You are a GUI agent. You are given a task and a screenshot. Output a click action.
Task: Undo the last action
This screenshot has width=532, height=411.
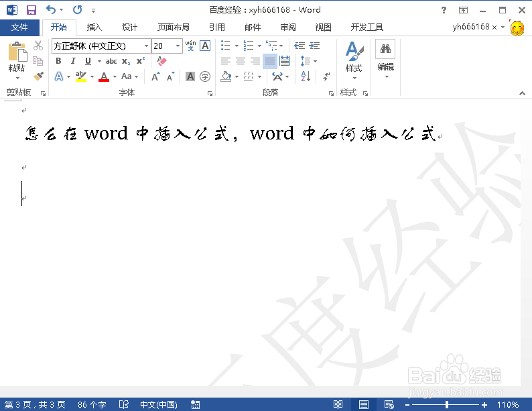tap(51, 9)
